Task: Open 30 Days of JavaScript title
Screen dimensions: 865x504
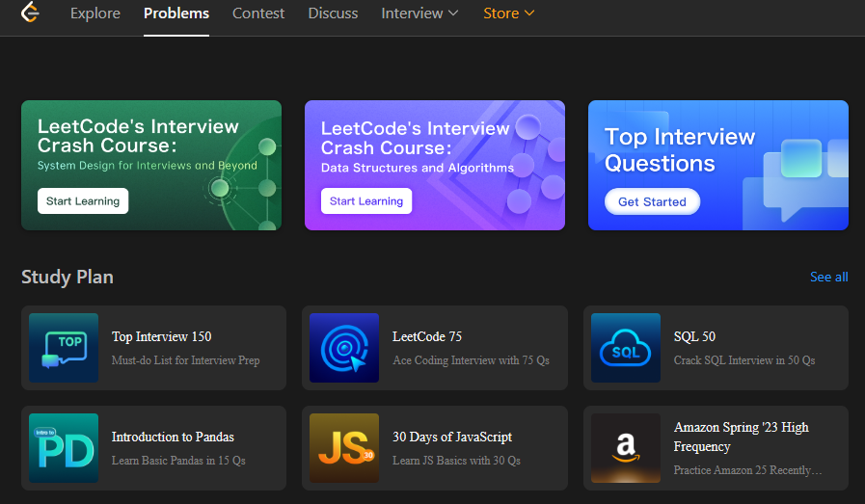Action: pyautogui.click(x=452, y=437)
